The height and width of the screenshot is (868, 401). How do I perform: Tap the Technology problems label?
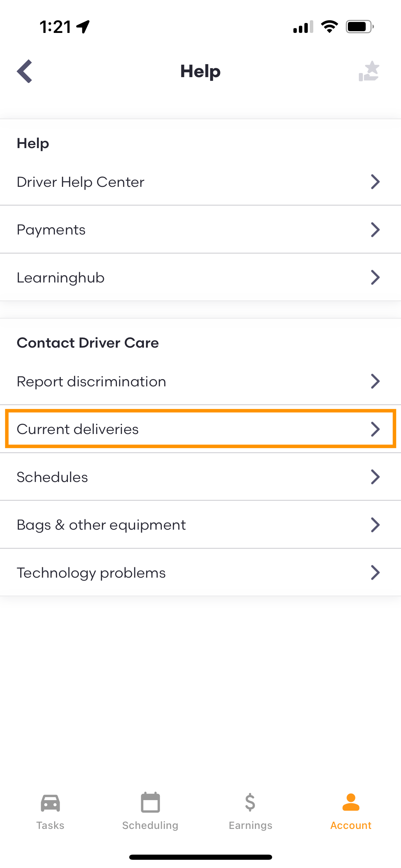tap(91, 573)
